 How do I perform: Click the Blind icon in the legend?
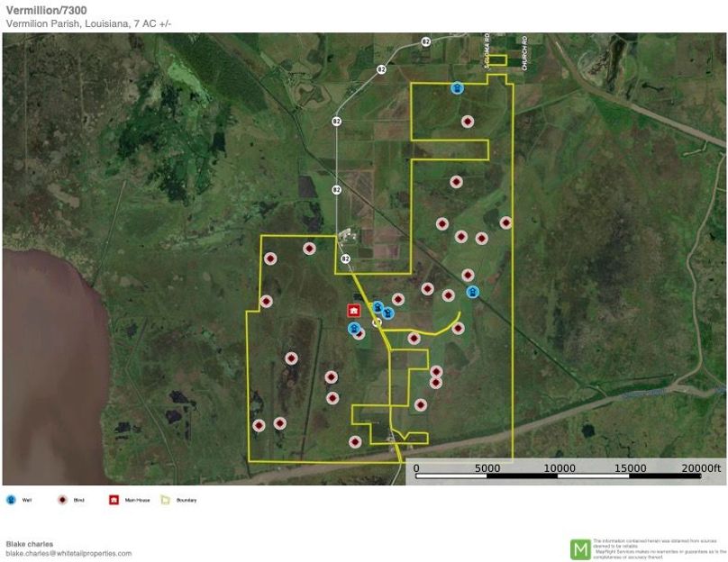click(62, 499)
